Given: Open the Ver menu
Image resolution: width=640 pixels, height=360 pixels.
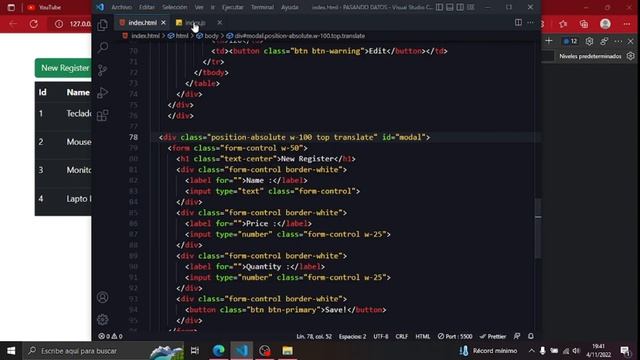Looking at the screenshot, I should tap(199, 7).
